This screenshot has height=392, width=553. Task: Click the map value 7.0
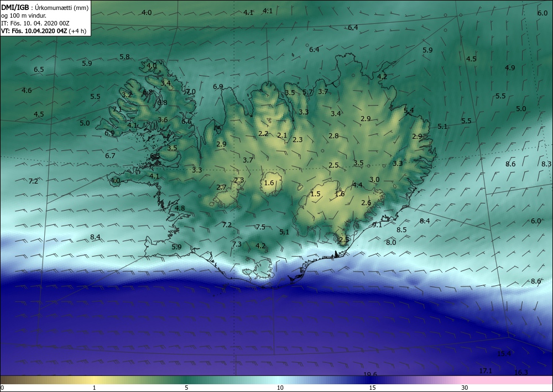(x=191, y=92)
